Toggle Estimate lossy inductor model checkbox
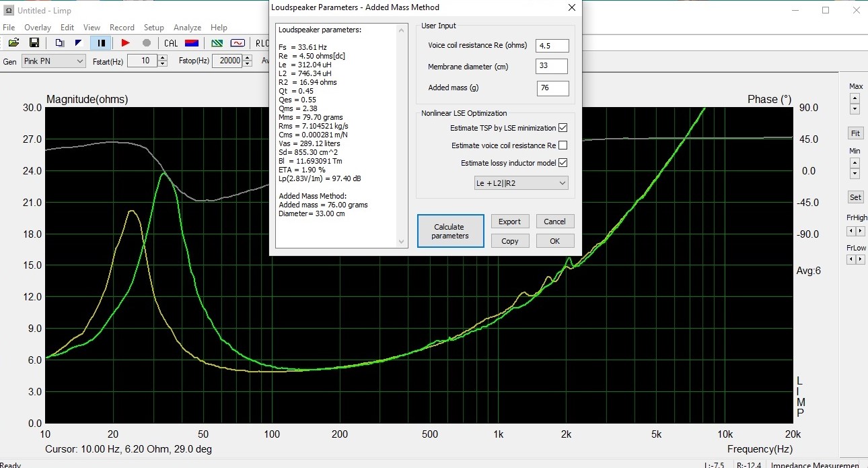Viewport: 868px width, 468px height. [x=563, y=163]
